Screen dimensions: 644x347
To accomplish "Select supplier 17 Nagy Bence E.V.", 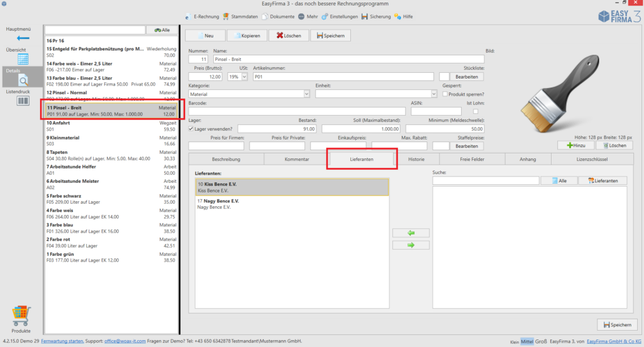I will click(x=292, y=204).
